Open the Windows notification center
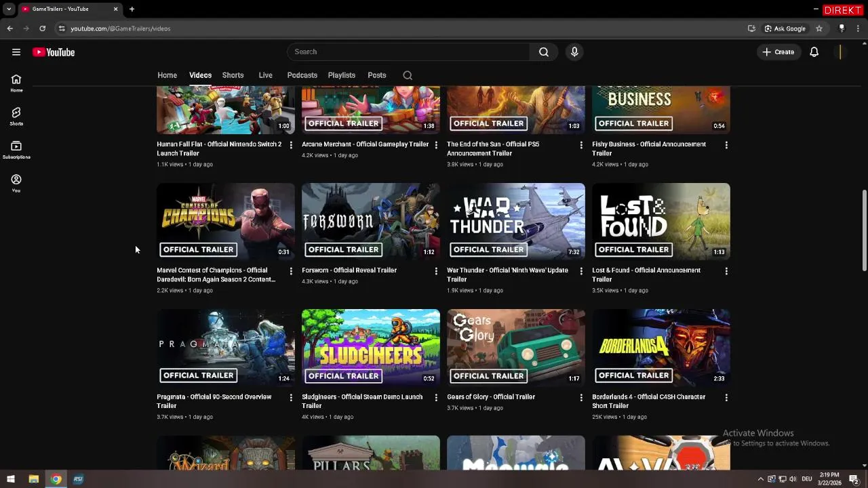 pos(854,479)
